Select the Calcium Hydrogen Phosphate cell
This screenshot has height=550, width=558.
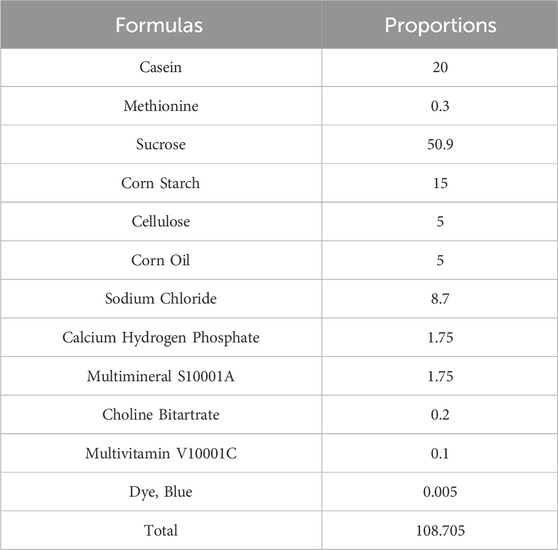pos(161,338)
